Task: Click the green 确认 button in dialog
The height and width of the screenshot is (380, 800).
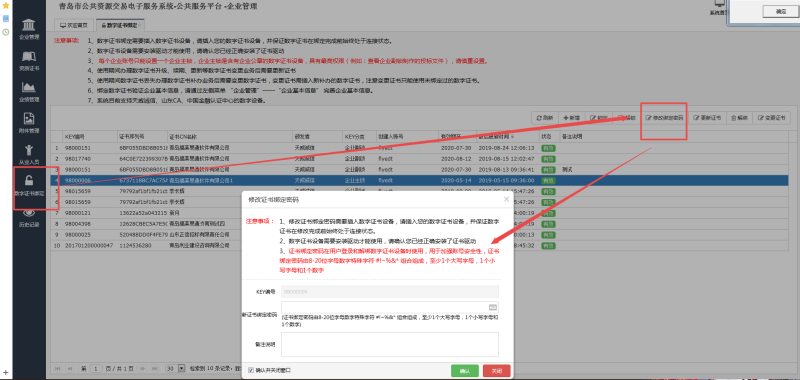Action: click(464, 371)
